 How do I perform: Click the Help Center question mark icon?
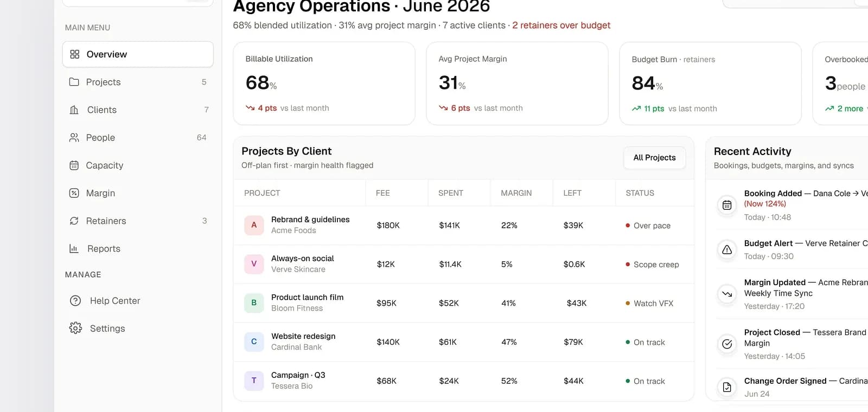tap(75, 300)
